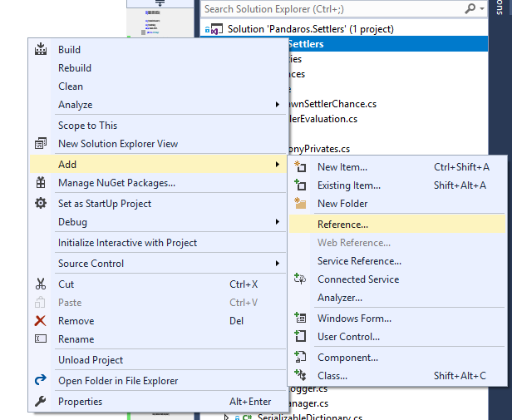The image size is (512, 420).
Task: Choose Unload Project
Action: (x=91, y=360)
